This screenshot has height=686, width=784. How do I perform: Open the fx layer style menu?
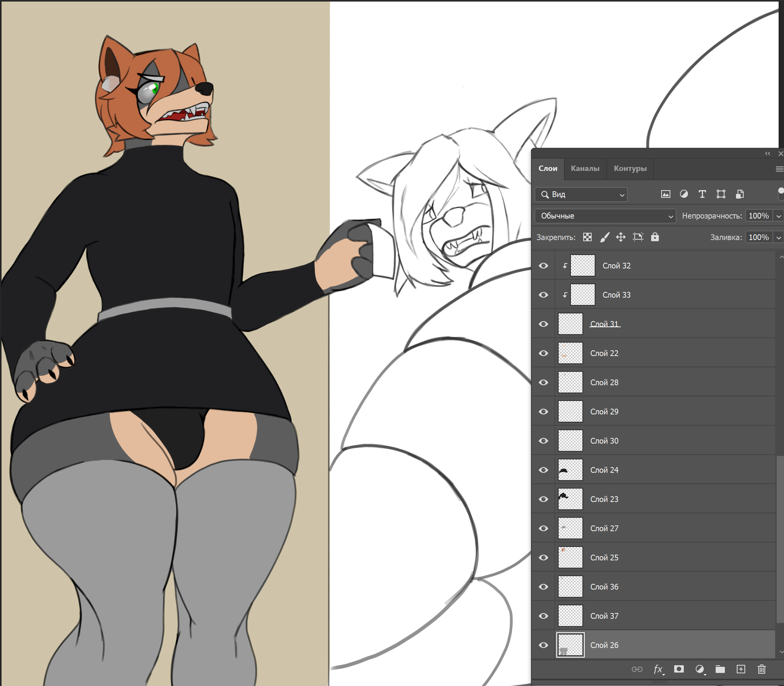tap(658, 669)
